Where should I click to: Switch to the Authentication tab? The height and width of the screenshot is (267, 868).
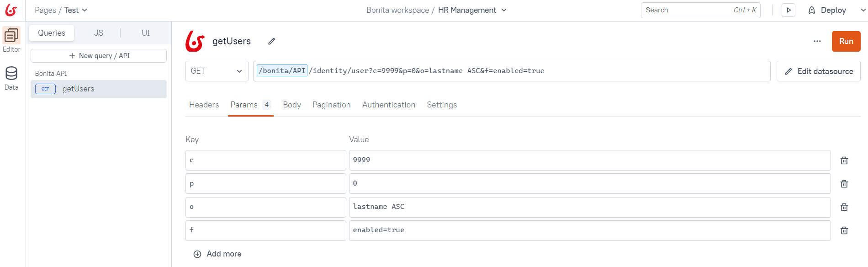click(x=389, y=105)
